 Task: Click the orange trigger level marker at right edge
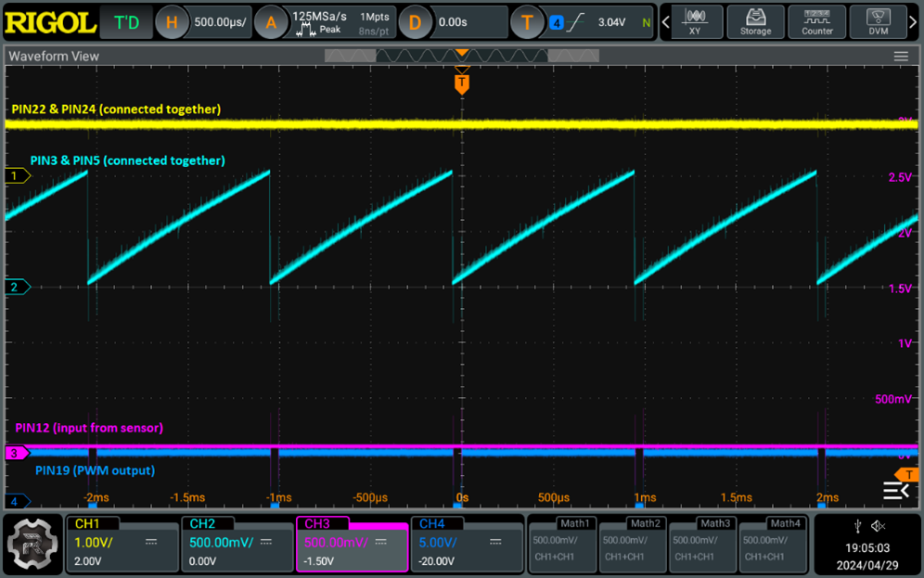911,475
